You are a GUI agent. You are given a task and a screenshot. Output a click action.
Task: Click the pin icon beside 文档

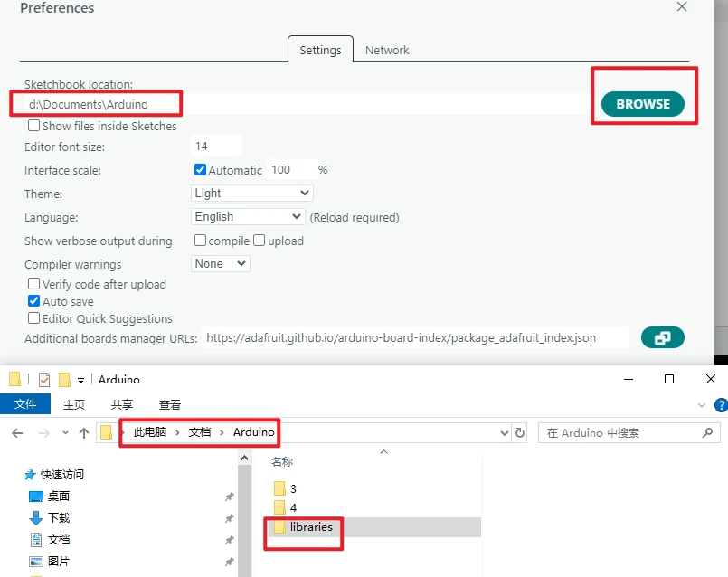coord(230,540)
